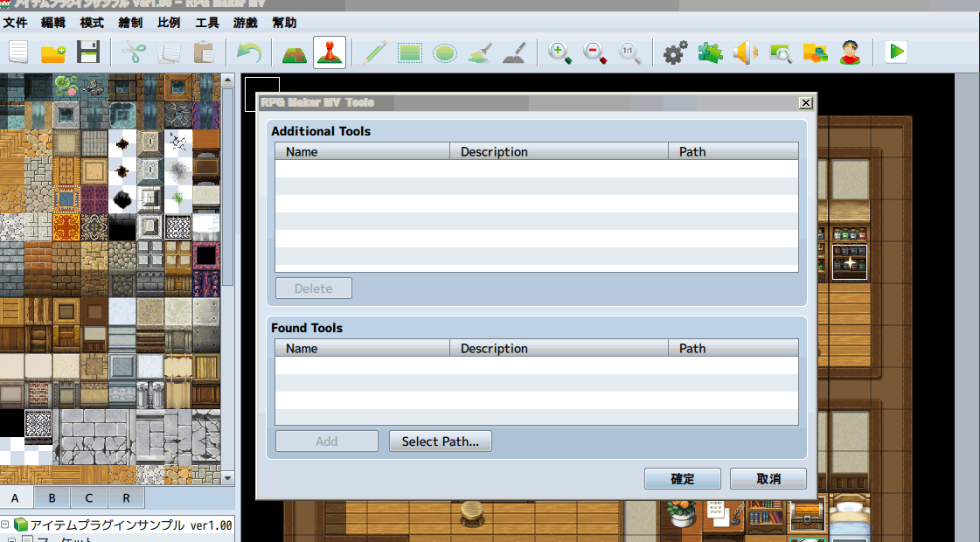The height and width of the screenshot is (542, 980).
Task: Open the Resource Manager icon
Action: pyautogui.click(x=815, y=52)
